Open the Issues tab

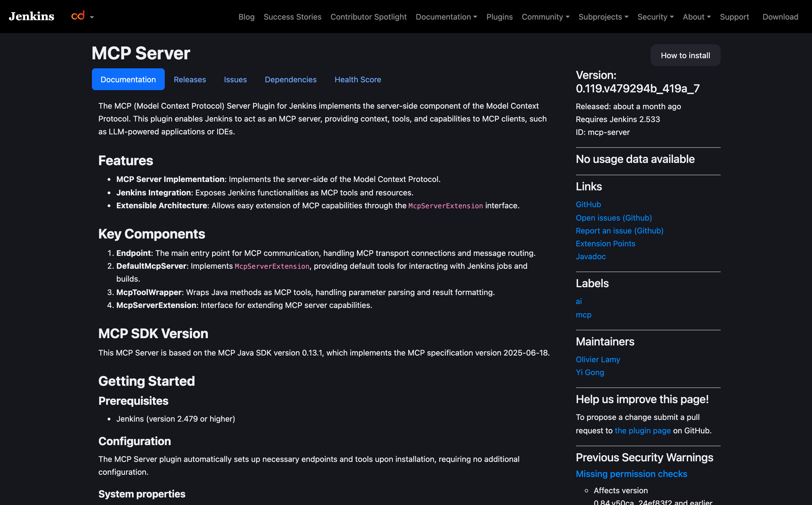tap(235, 80)
